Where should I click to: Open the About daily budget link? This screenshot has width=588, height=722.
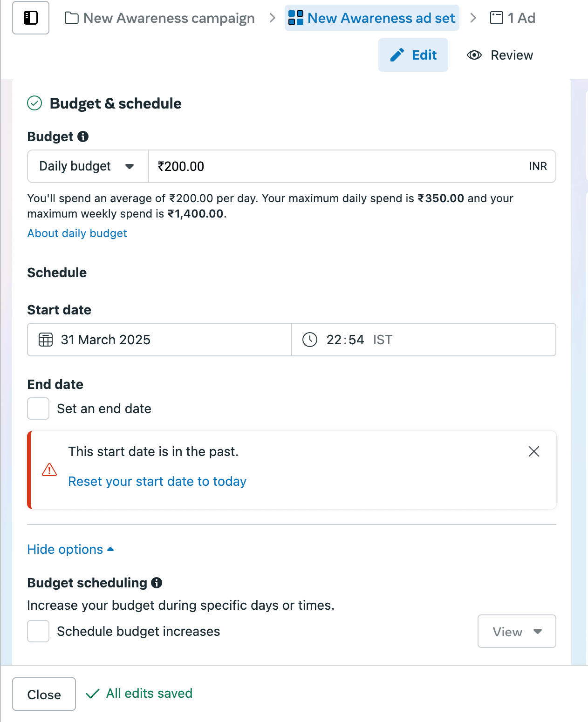[77, 233]
